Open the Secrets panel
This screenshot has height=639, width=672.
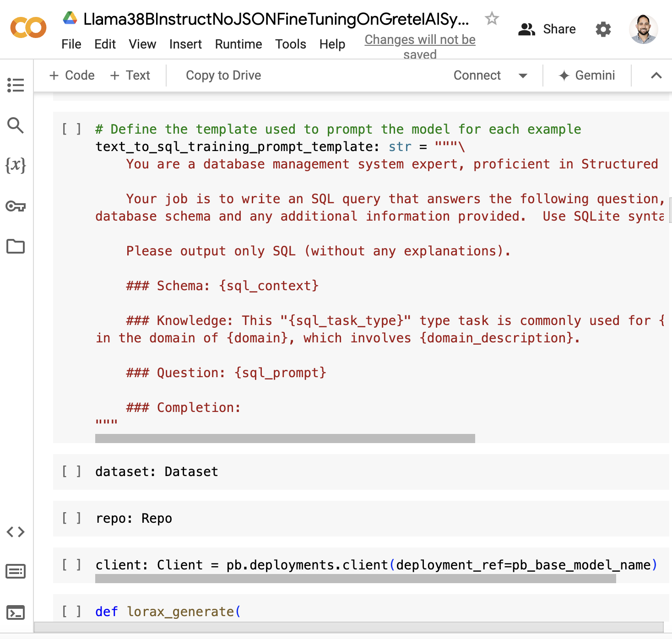click(x=16, y=206)
